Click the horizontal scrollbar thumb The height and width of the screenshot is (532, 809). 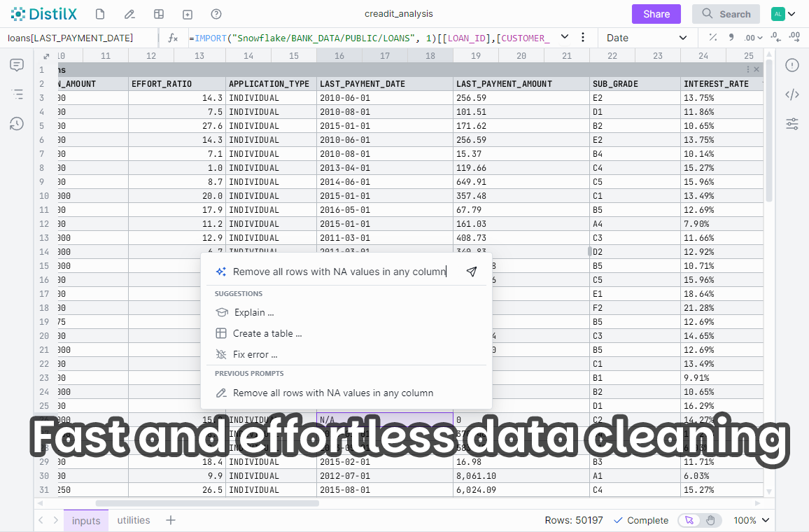[x=207, y=503]
